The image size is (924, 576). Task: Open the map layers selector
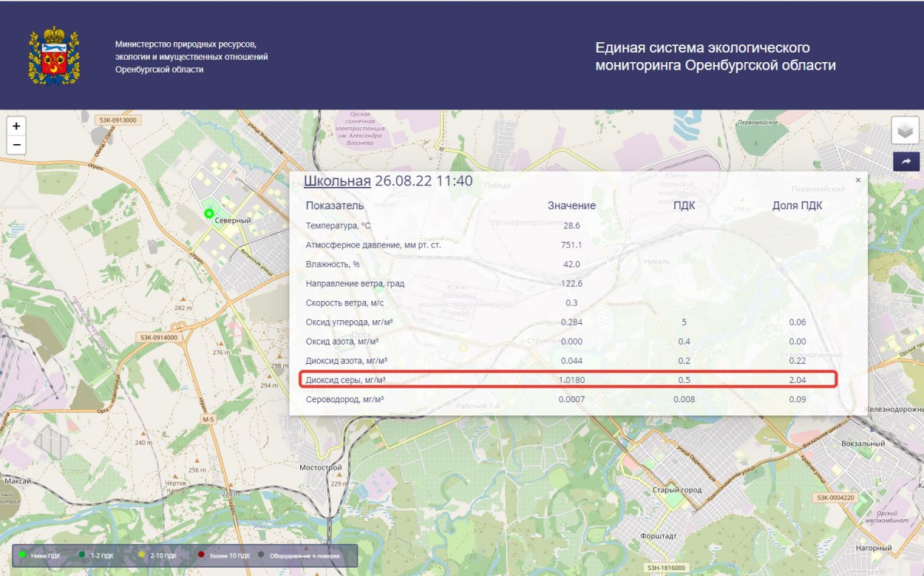coord(906,131)
